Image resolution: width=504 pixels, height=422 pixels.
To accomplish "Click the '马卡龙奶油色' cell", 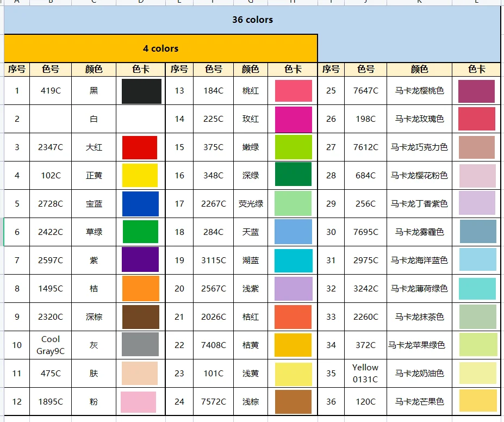I will [420, 374].
